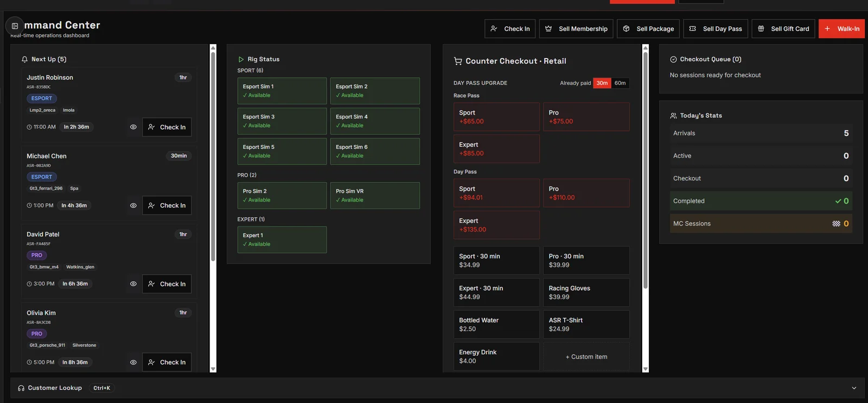Click the Next Up panel scrollbar
Screen dimensions: 868x403
(x=213, y=156)
